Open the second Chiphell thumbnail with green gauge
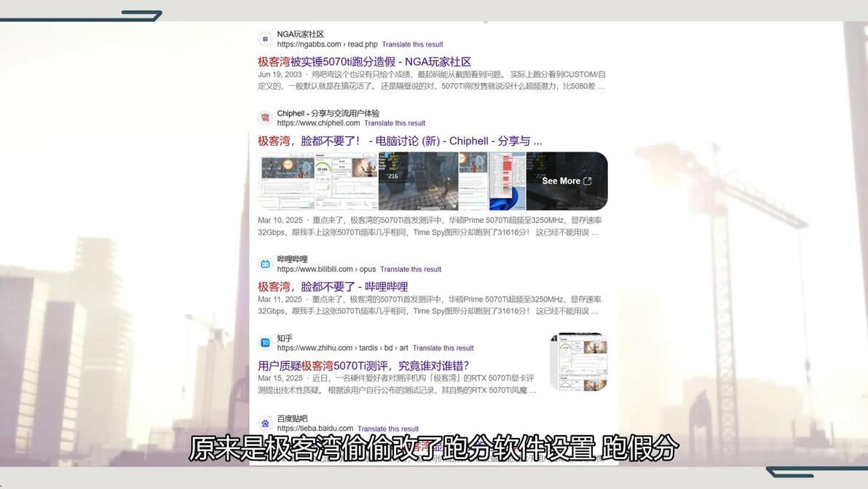The width and height of the screenshot is (868, 489). tap(346, 181)
